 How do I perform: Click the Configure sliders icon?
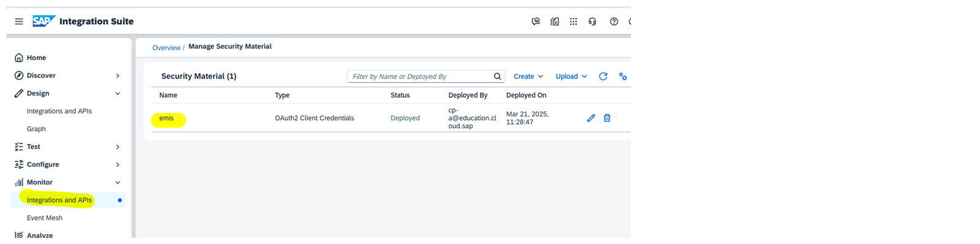tap(19, 164)
